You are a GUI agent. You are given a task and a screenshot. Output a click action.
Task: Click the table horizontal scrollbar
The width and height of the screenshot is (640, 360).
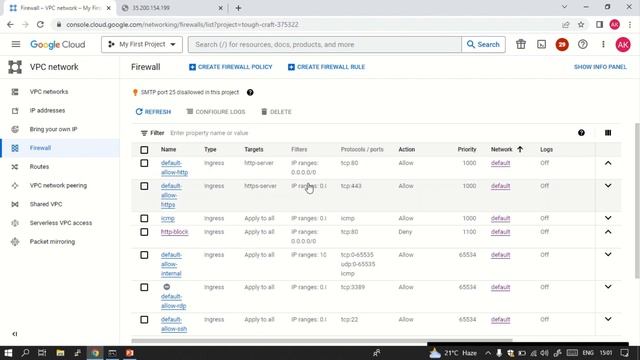[x=322, y=340]
